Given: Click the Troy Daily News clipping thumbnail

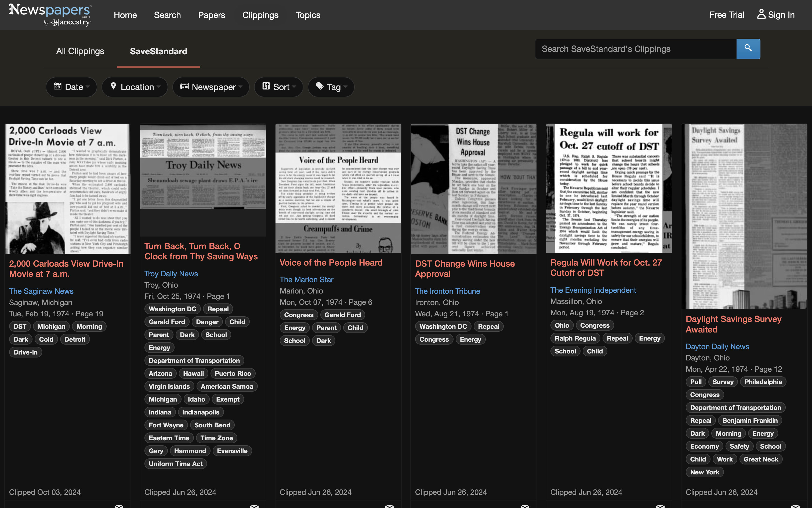Looking at the screenshot, I should 203,180.
